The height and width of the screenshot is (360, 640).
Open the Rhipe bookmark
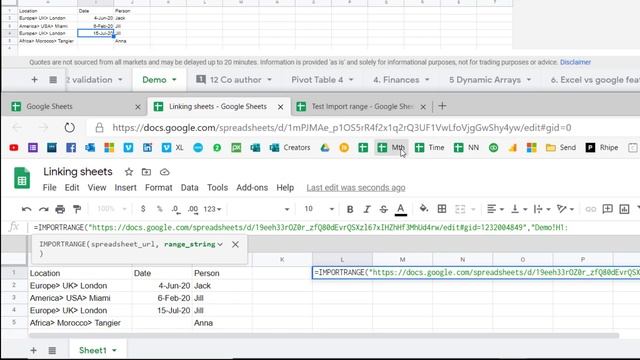[602, 148]
